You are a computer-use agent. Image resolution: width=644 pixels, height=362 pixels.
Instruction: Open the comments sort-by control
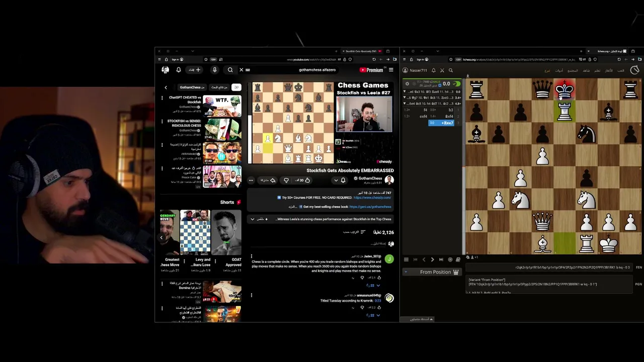354,232
